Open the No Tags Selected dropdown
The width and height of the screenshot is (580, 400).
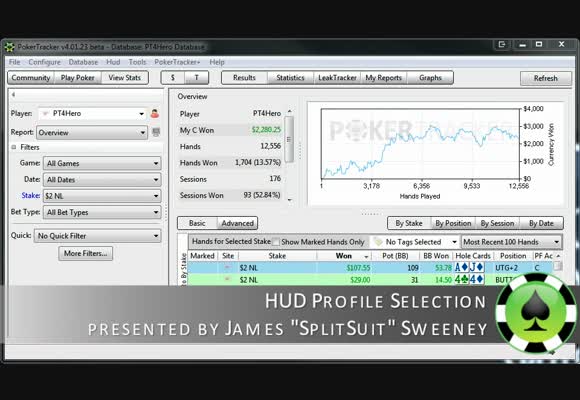tap(415, 242)
